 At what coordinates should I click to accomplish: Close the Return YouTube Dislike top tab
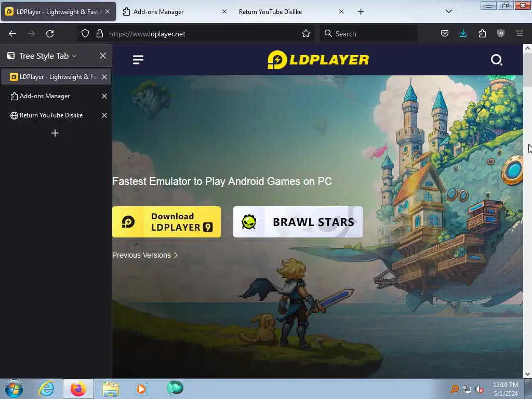(341, 11)
